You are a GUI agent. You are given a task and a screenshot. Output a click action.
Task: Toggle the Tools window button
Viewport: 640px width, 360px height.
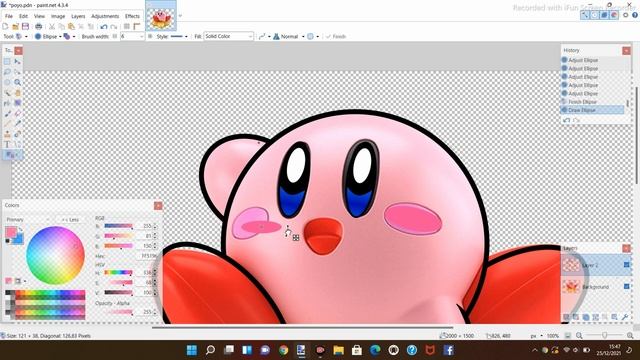click(x=585, y=15)
